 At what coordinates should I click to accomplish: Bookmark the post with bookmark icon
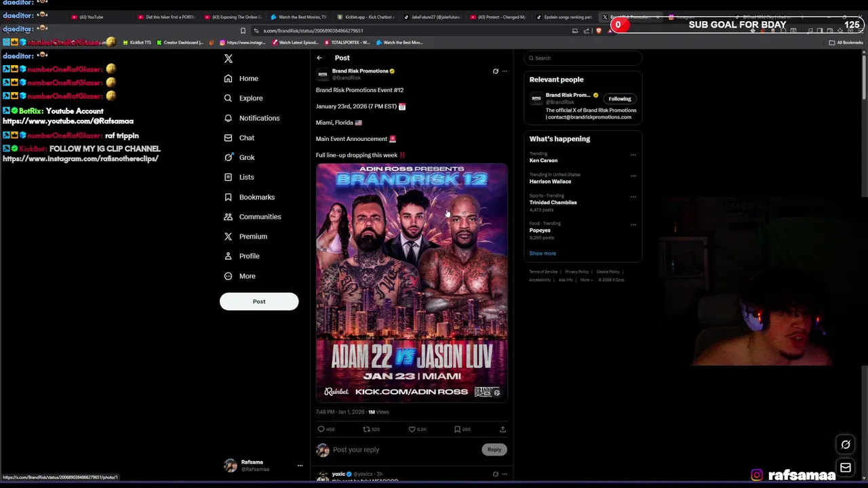tap(457, 429)
